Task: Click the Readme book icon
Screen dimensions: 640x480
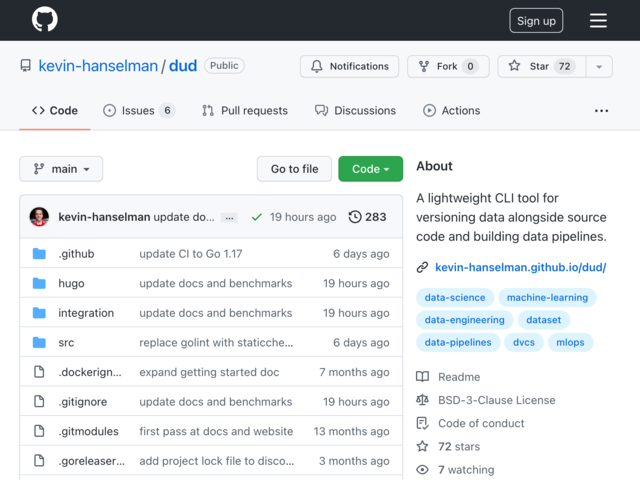Action: (422, 376)
